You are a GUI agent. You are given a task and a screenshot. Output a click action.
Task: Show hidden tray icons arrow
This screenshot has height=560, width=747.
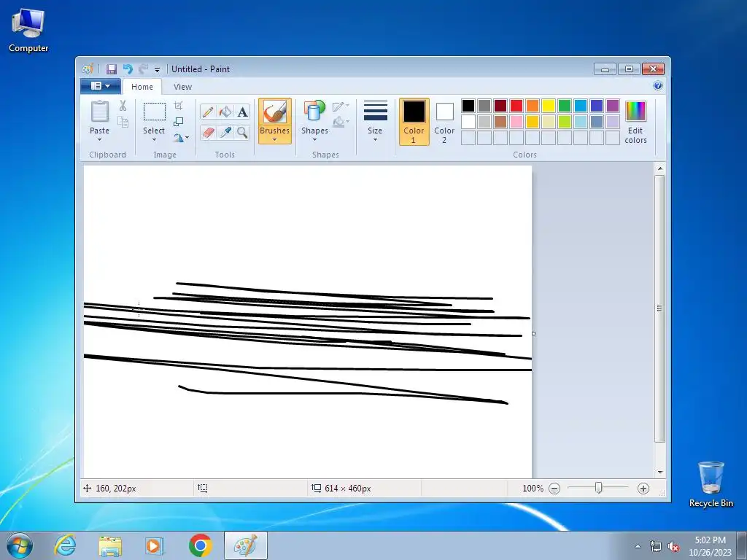click(638, 546)
